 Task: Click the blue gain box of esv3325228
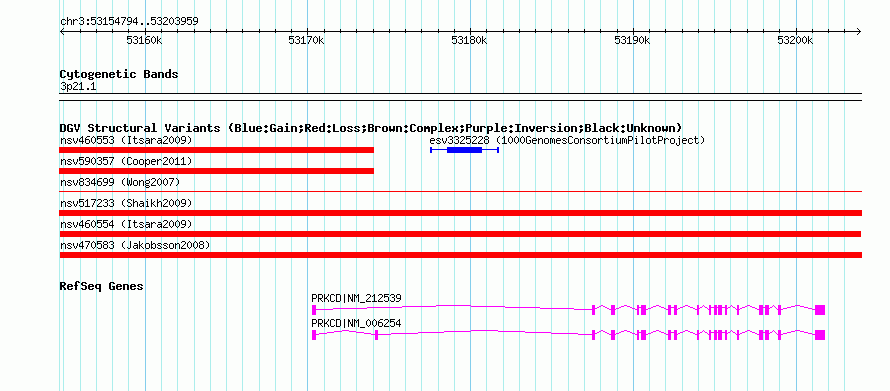(464, 150)
